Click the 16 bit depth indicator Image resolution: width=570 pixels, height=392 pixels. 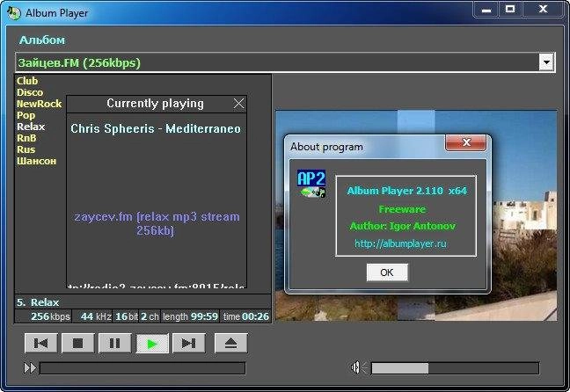click(127, 316)
